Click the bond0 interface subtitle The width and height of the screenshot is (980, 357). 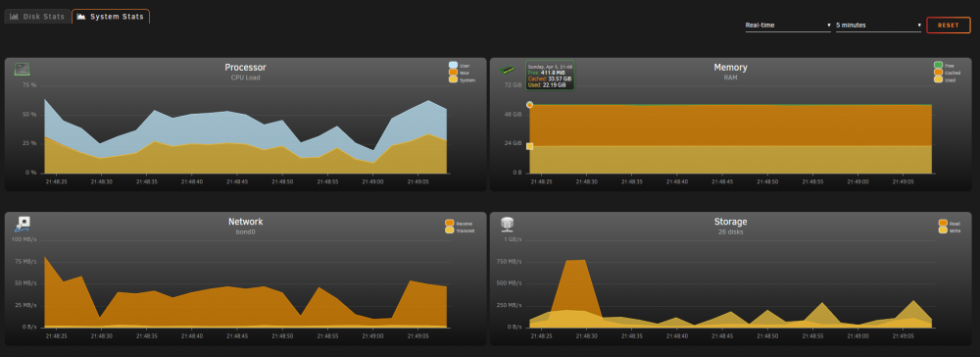246,232
